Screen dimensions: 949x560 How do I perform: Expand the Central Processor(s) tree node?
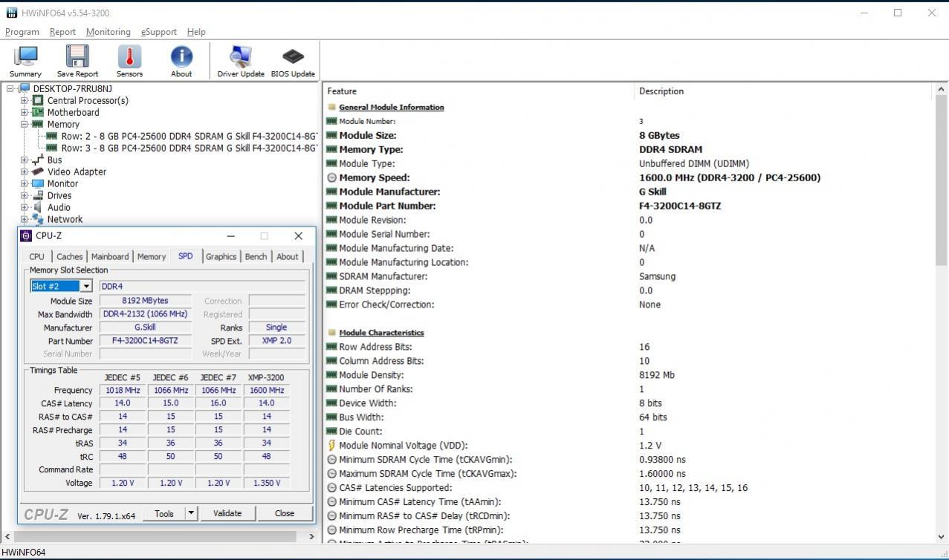coord(25,100)
